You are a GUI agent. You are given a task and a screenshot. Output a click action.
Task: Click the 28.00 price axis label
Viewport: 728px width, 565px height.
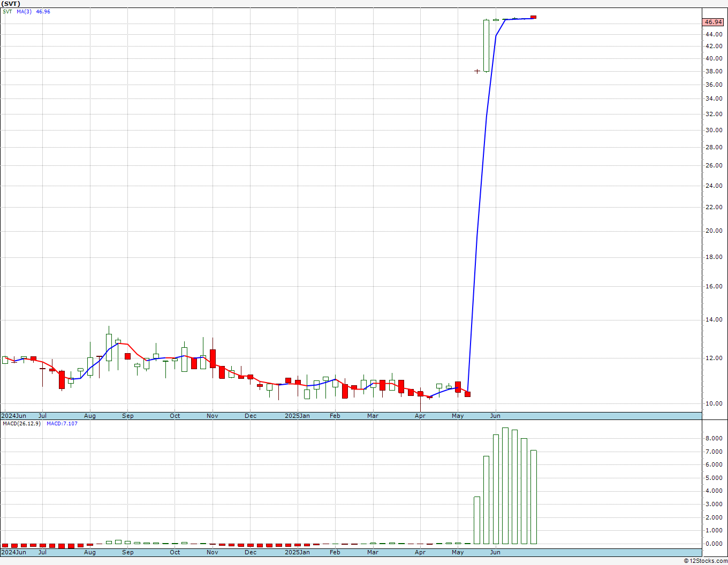click(713, 147)
